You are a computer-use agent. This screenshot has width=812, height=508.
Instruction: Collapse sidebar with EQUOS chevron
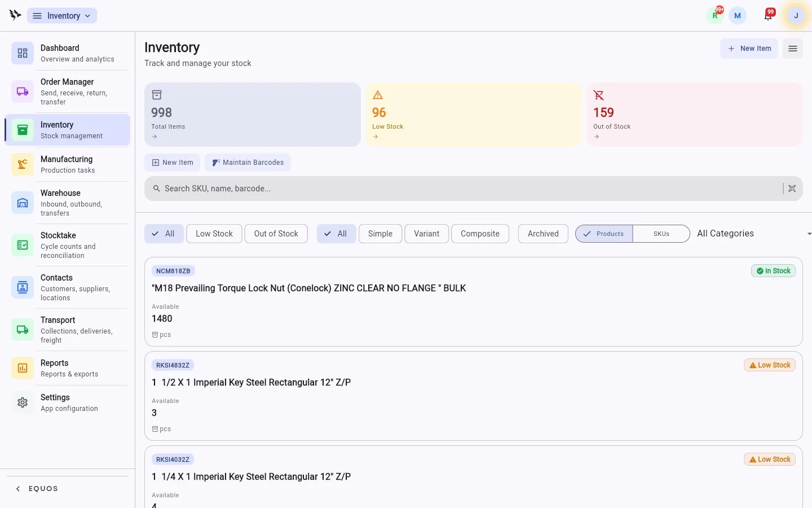18,489
